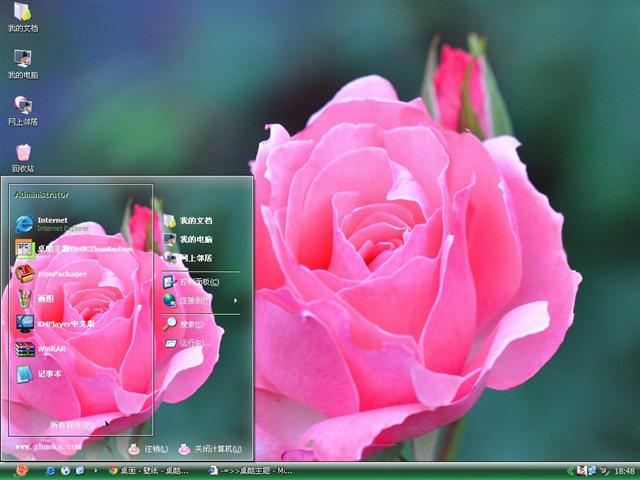Open 我的文档 in Start menu right pane

point(194,220)
